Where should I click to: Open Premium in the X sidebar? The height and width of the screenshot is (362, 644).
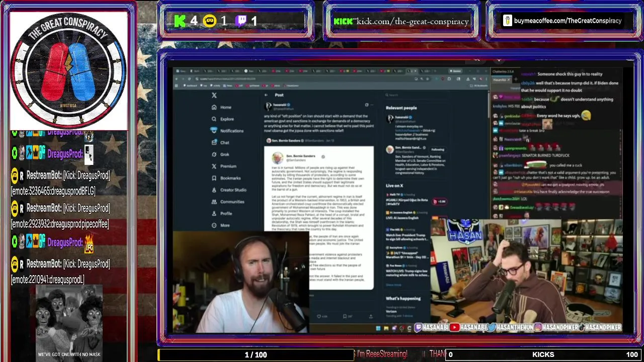pyautogui.click(x=223, y=166)
